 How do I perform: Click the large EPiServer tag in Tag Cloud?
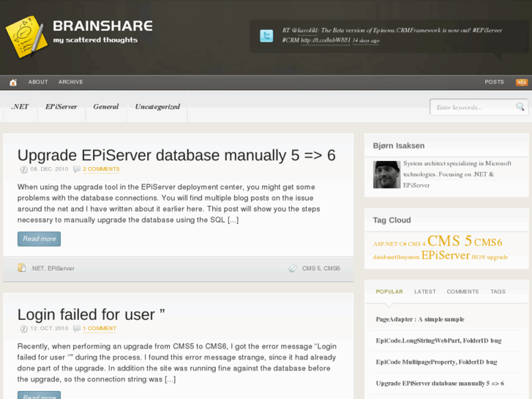446,255
